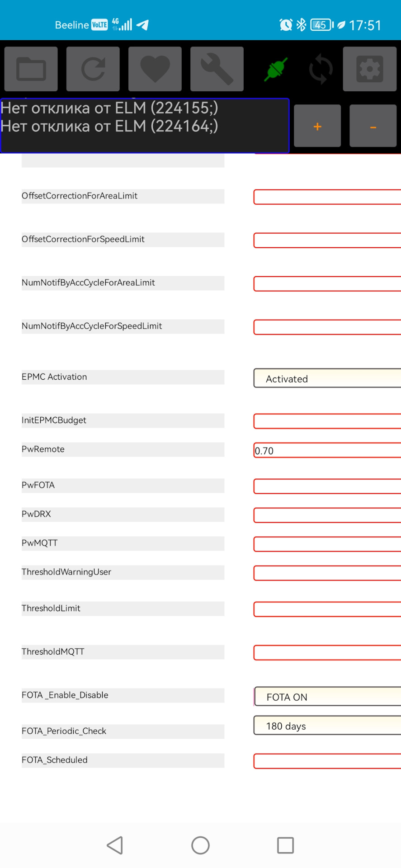The width and height of the screenshot is (401, 868).
Task: Tap the heart favorites icon
Action: point(155,69)
